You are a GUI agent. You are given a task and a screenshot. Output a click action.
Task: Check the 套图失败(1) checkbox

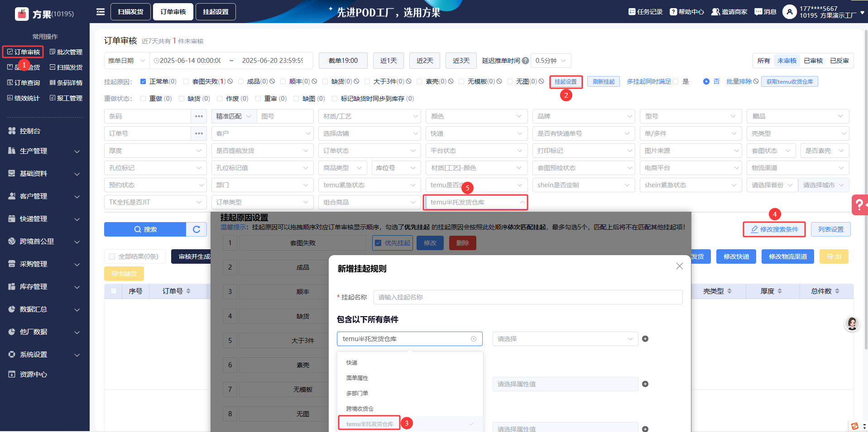click(186, 81)
